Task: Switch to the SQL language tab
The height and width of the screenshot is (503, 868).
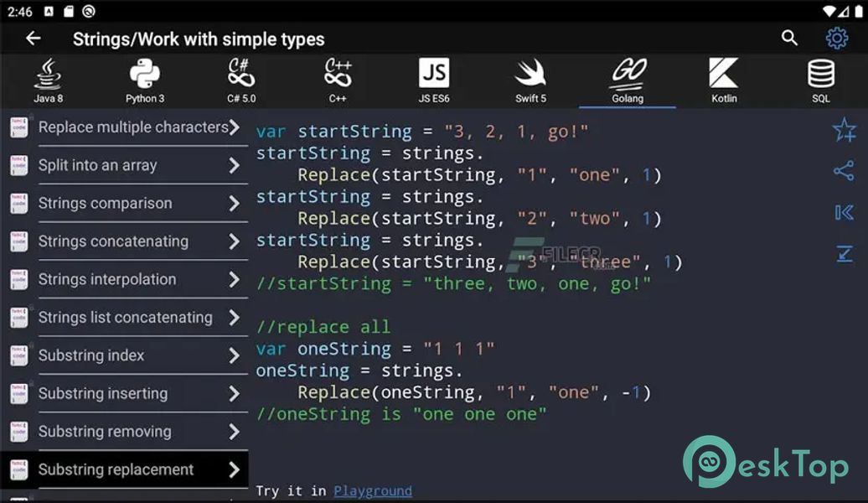Action: (820, 80)
